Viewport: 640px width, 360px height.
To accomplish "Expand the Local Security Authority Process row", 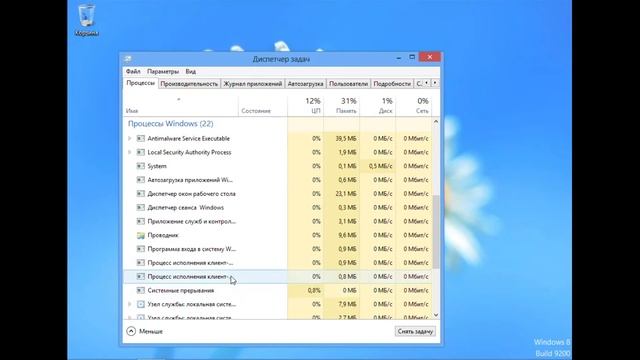I will 130,152.
